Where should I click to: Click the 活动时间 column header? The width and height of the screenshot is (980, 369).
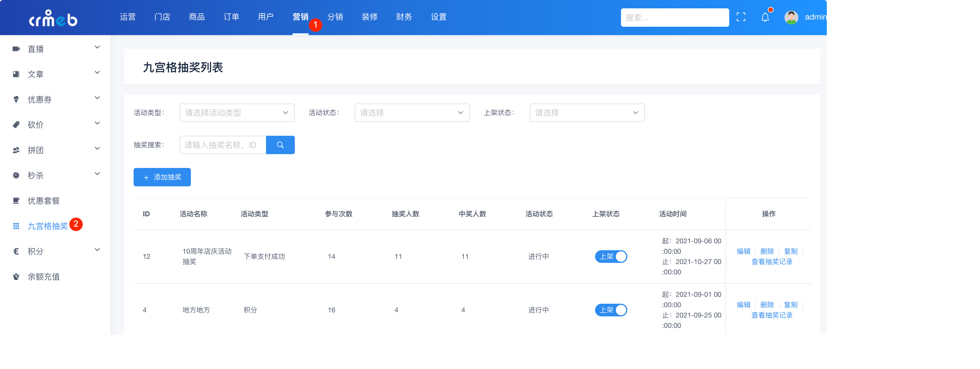pos(673,214)
